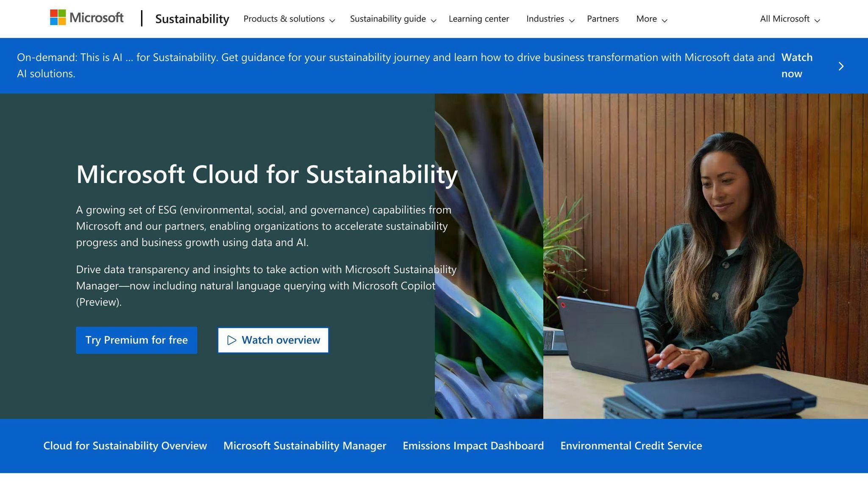
Task: Click the Watch overview button
Action: (x=273, y=340)
